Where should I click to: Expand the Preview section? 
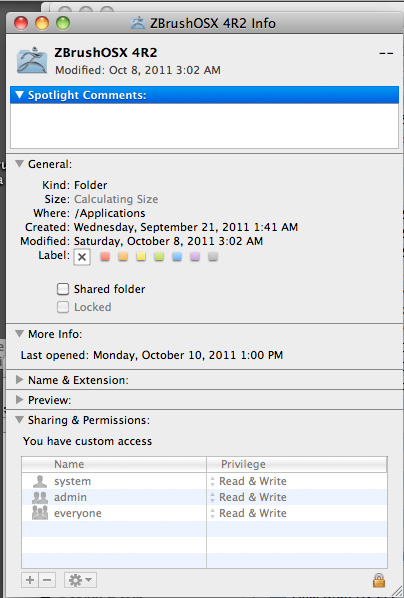coord(19,400)
